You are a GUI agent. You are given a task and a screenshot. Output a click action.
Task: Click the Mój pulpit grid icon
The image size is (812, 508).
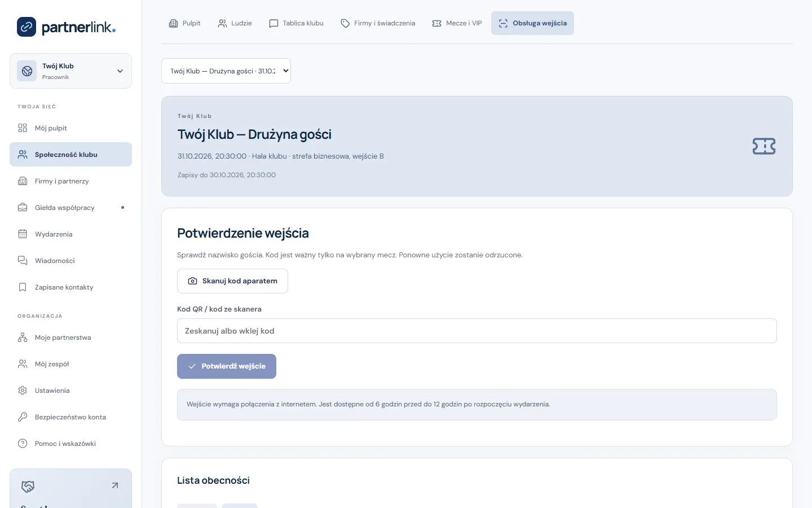(23, 128)
